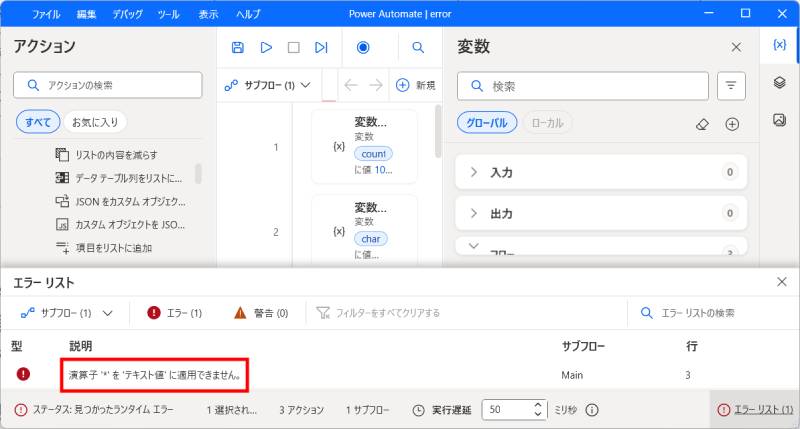Click the count variable chip
Image resolution: width=800 pixels, height=429 pixels.
(x=373, y=154)
